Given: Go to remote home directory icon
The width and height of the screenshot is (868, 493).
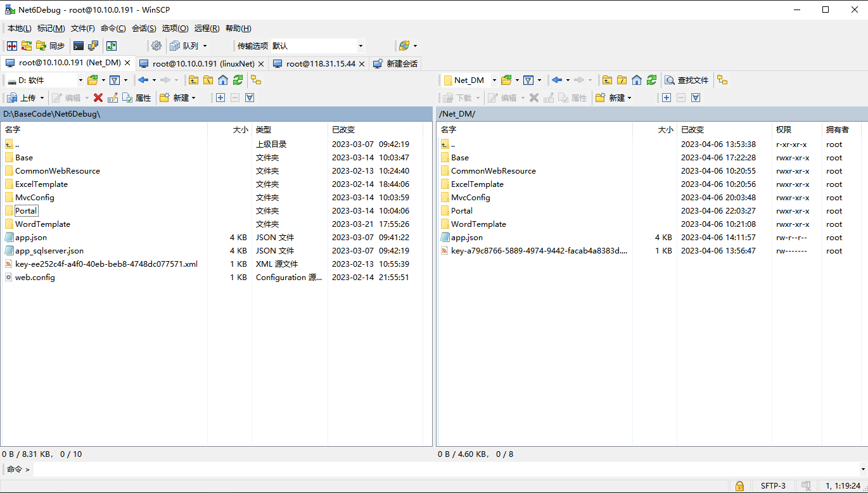Looking at the screenshot, I should point(637,80).
